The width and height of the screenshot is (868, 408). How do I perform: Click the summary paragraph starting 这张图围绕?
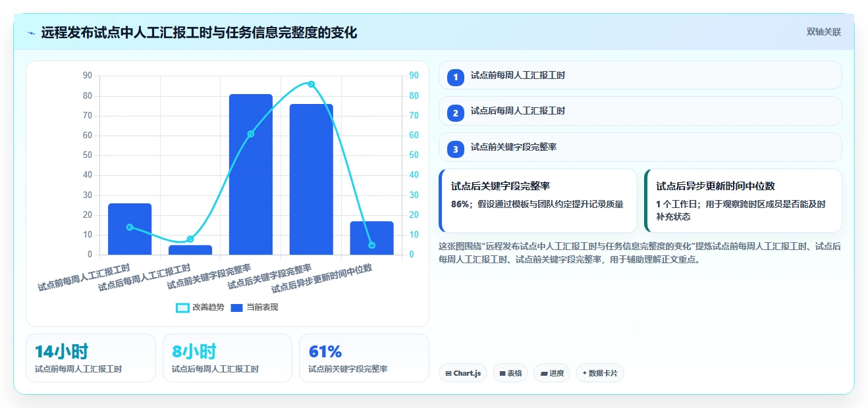639,253
